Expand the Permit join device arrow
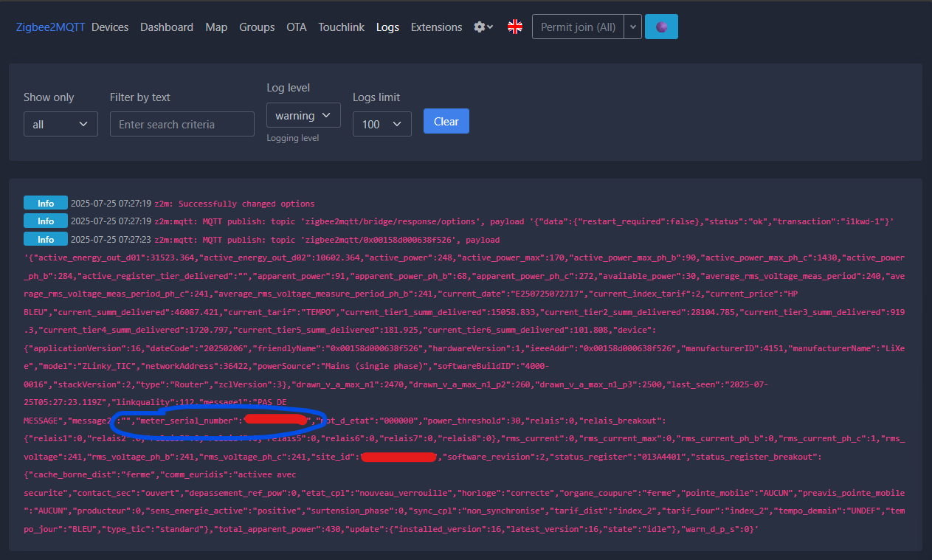Image resolution: width=932 pixels, height=560 pixels. (x=632, y=27)
